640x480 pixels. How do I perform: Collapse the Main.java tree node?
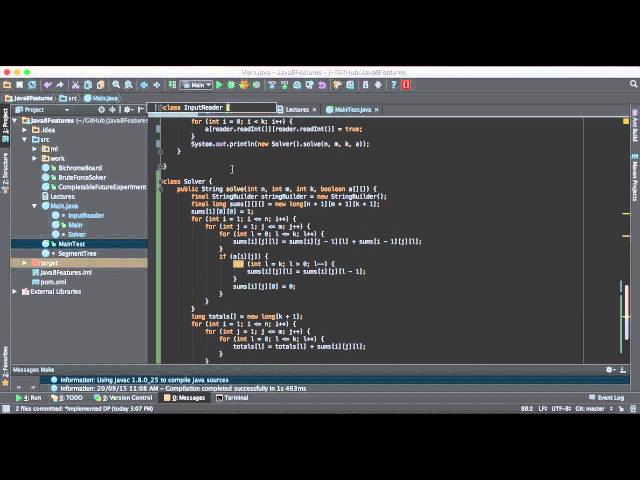pyautogui.click(x=35, y=206)
